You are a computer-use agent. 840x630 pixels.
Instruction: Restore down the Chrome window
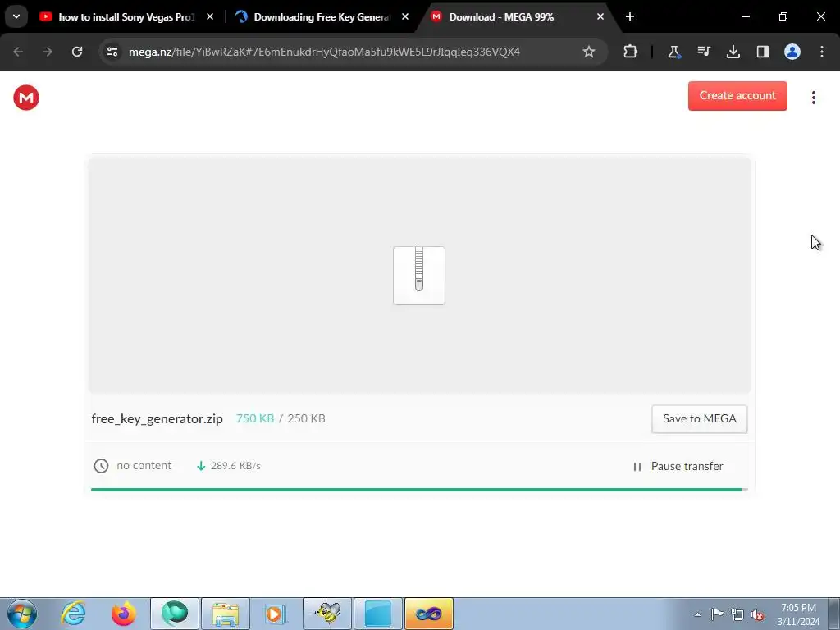tap(783, 17)
